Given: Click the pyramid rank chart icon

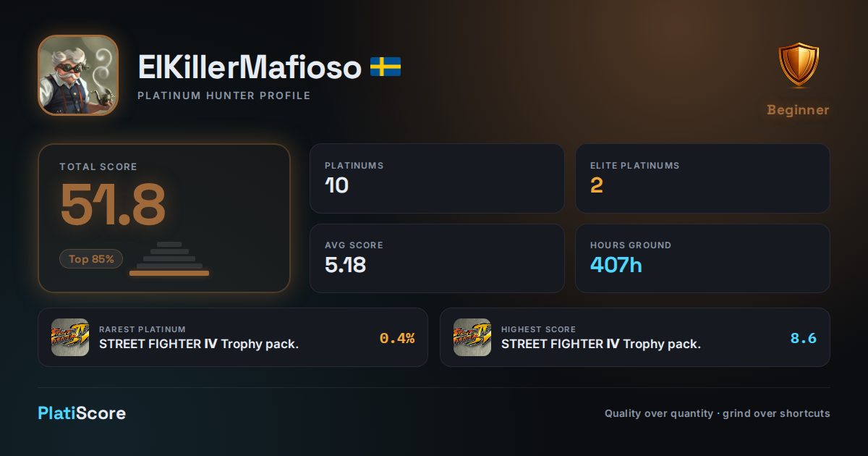Looking at the screenshot, I should click(x=169, y=259).
